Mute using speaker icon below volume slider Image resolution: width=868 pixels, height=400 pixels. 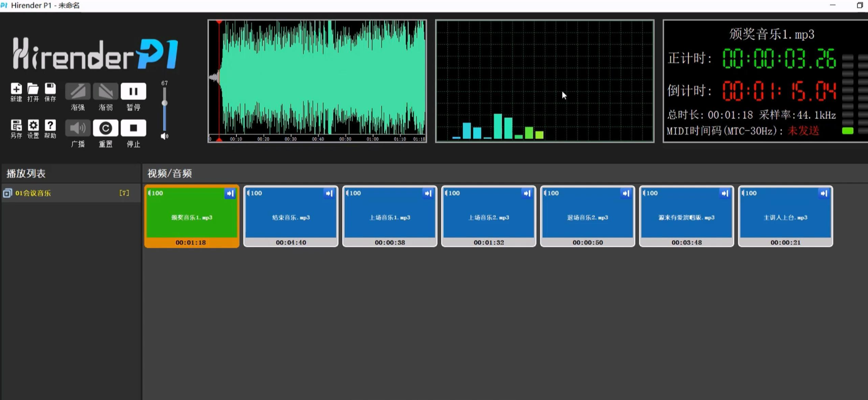point(164,136)
